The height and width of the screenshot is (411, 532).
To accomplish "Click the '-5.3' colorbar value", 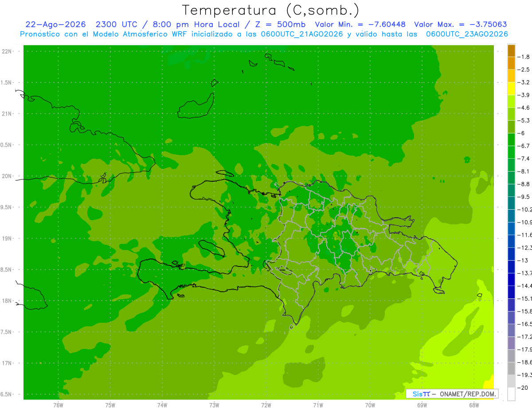I will [524, 120].
